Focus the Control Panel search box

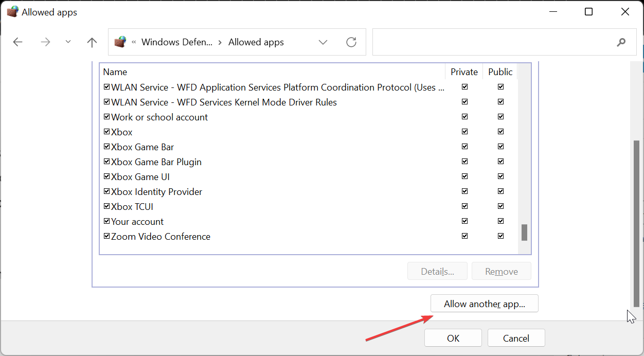505,42
